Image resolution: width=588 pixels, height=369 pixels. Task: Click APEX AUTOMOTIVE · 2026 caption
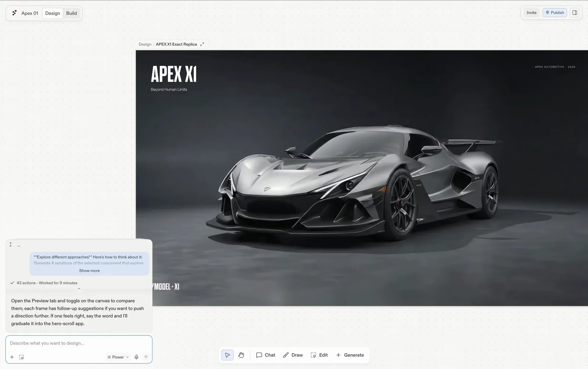pos(555,67)
